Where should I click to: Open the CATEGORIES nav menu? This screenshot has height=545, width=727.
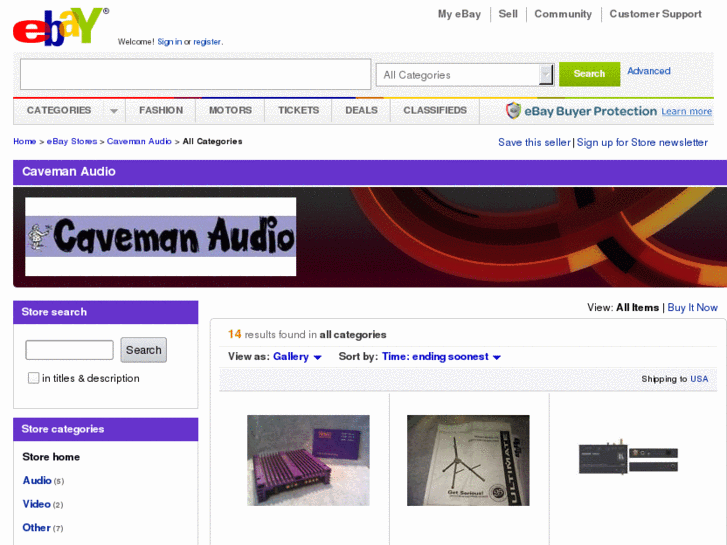pyautogui.click(x=59, y=110)
